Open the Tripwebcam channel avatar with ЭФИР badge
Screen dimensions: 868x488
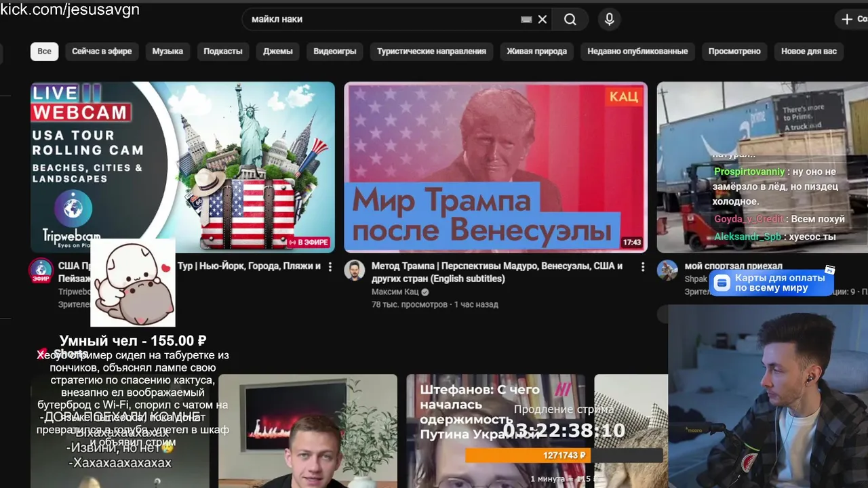41,270
